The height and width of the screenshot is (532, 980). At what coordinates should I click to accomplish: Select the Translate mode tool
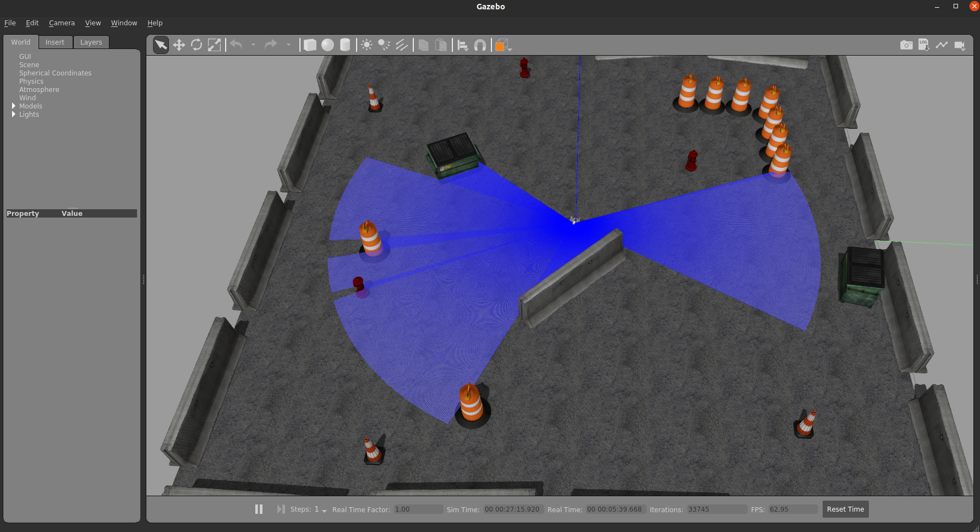[x=179, y=45]
